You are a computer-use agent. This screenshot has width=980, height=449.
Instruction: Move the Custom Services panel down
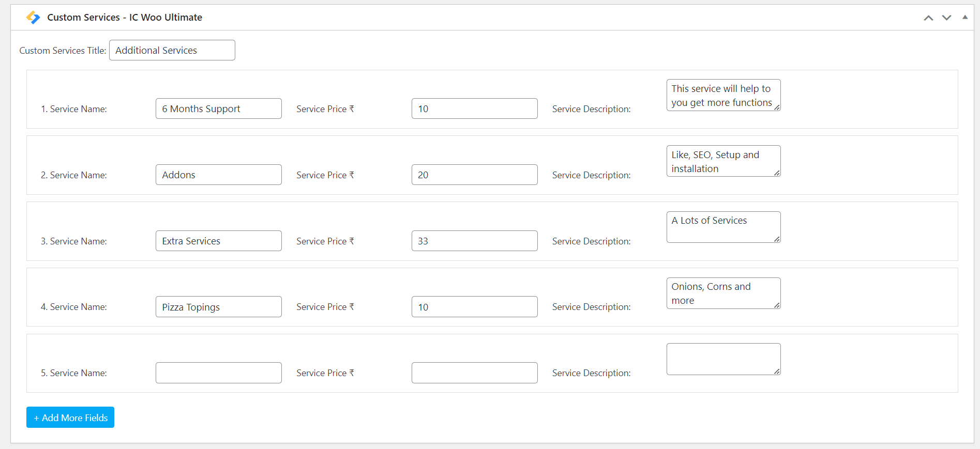tap(946, 18)
